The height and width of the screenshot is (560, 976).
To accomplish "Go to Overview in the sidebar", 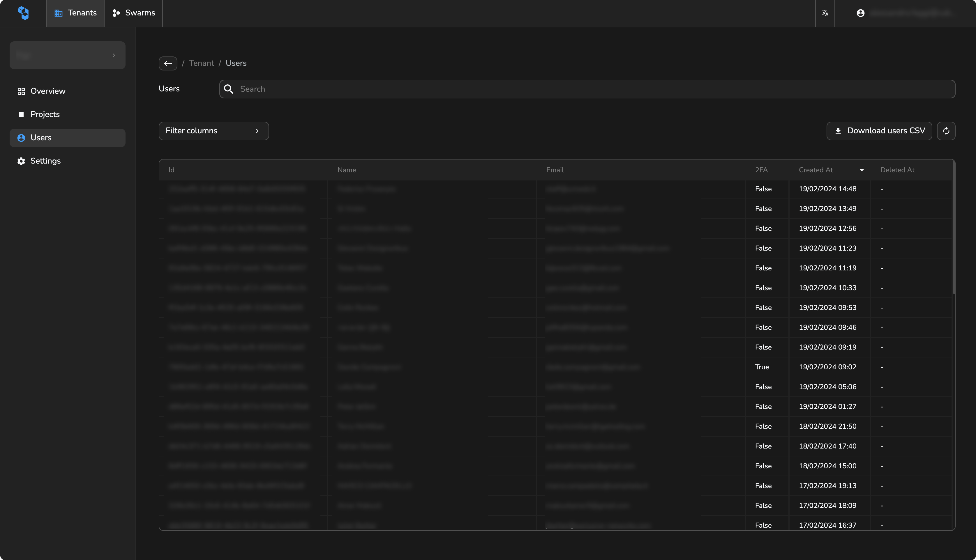I will [67, 91].
